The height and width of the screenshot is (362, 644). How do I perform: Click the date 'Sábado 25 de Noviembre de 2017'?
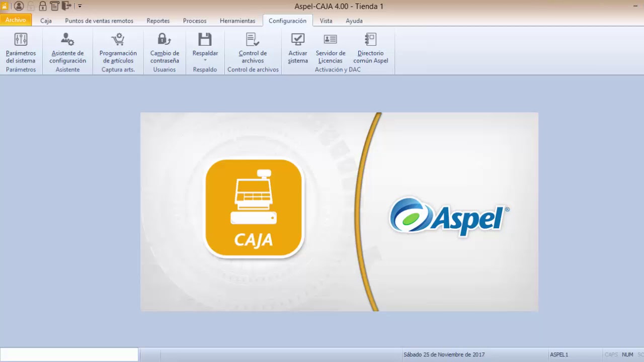(x=444, y=354)
